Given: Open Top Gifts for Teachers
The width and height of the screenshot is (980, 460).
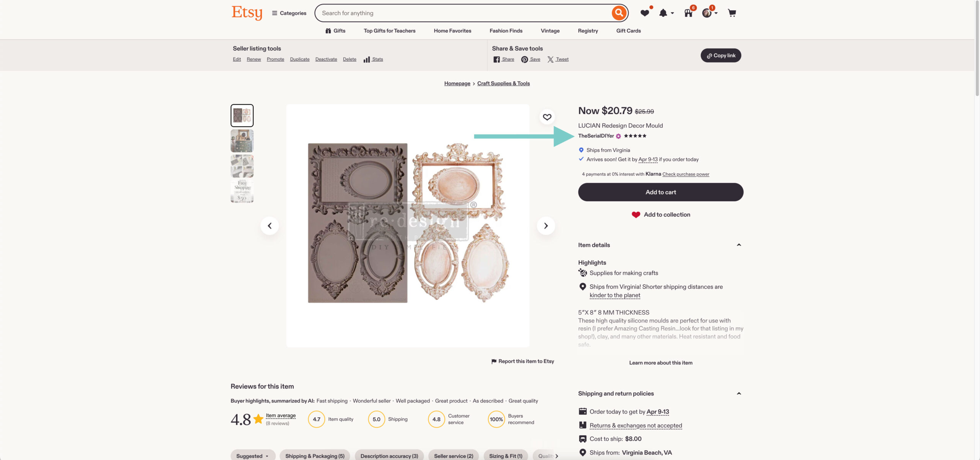Looking at the screenshot, I should pos(389,31).
